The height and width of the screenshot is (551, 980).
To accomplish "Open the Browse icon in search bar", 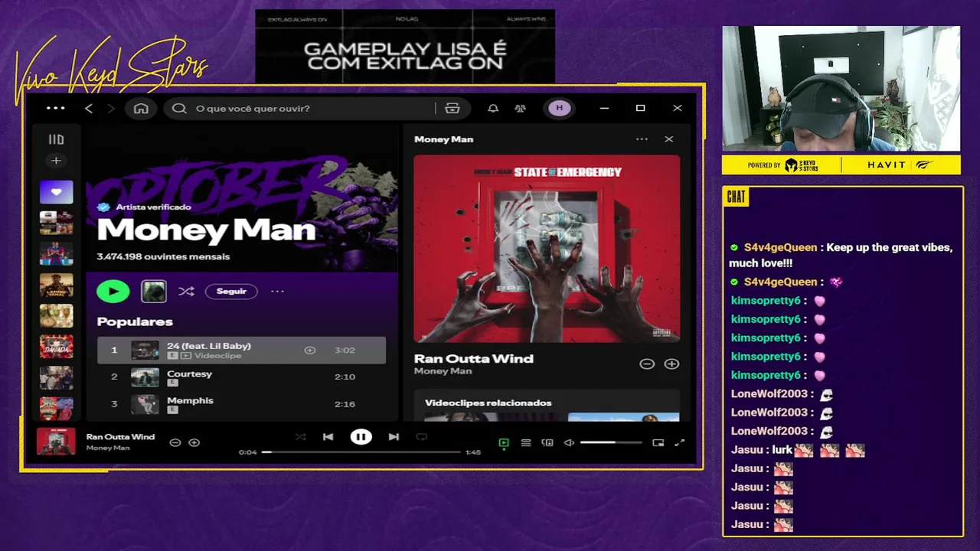I will [452, 109].
